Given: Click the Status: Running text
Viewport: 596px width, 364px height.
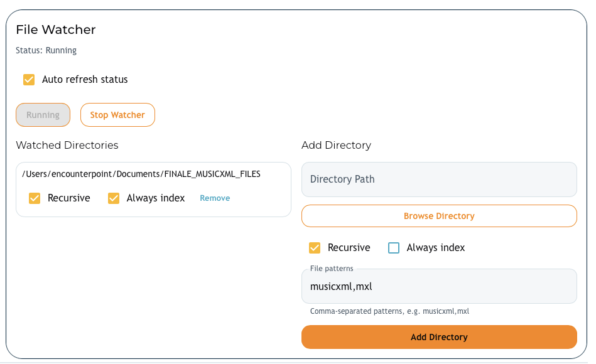Looking at the screenshot, I should click(46, 50).
